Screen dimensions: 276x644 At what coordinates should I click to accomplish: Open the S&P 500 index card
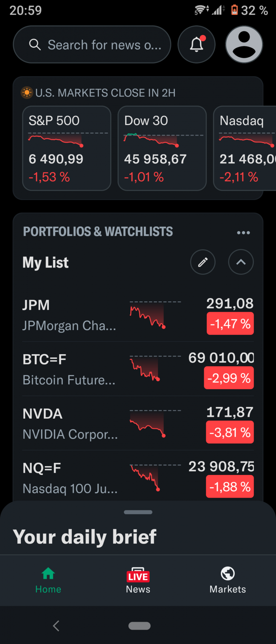(67, 148)
